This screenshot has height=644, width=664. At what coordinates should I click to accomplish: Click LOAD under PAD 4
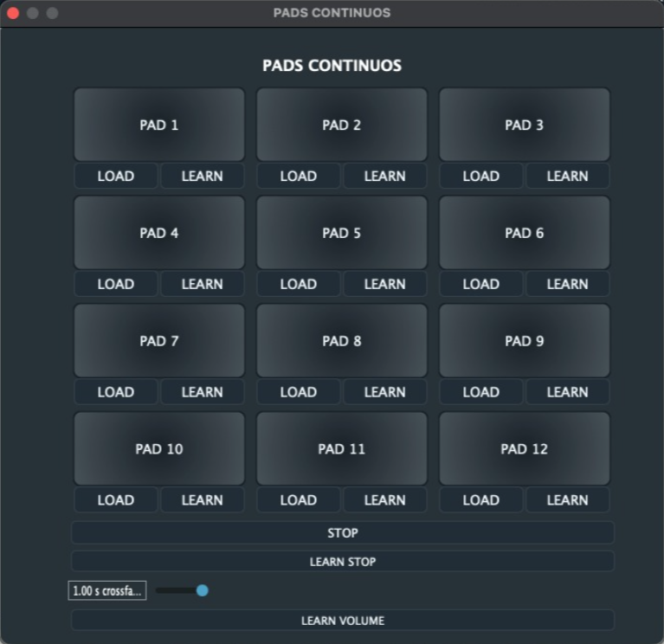click(116, 284)
